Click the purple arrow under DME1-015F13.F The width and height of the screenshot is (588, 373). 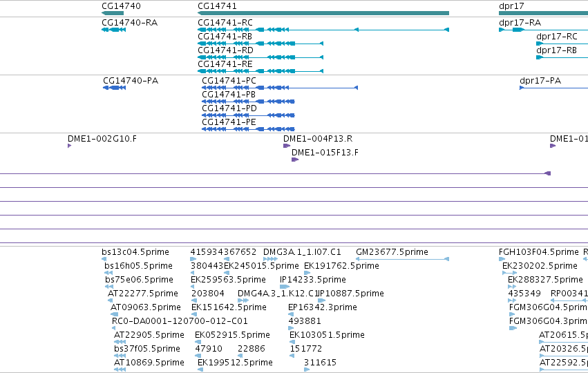tap(295, 160)
